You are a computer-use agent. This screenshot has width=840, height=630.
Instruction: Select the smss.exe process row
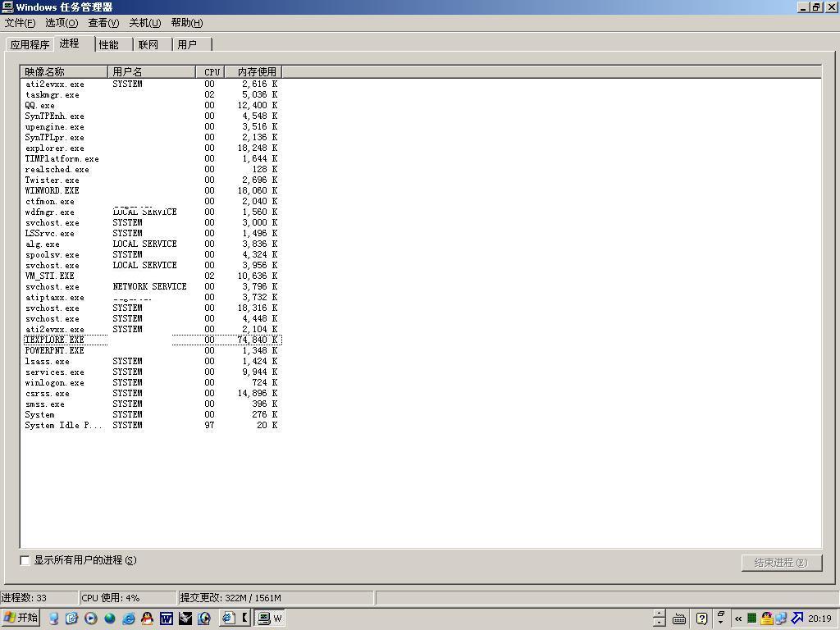click(152, 404)
